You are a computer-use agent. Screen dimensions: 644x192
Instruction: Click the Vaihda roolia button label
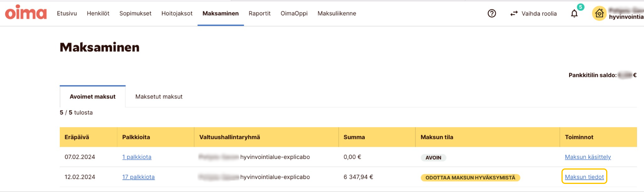[539, 14]
